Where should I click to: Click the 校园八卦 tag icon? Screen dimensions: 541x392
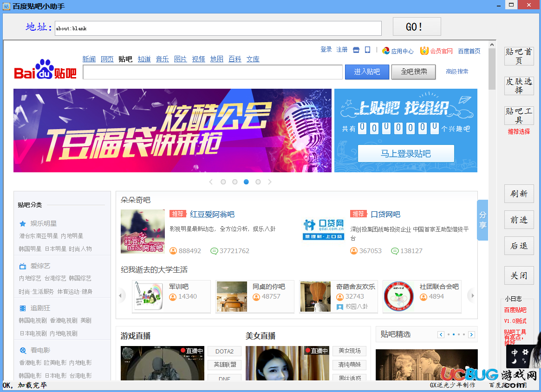340,307
